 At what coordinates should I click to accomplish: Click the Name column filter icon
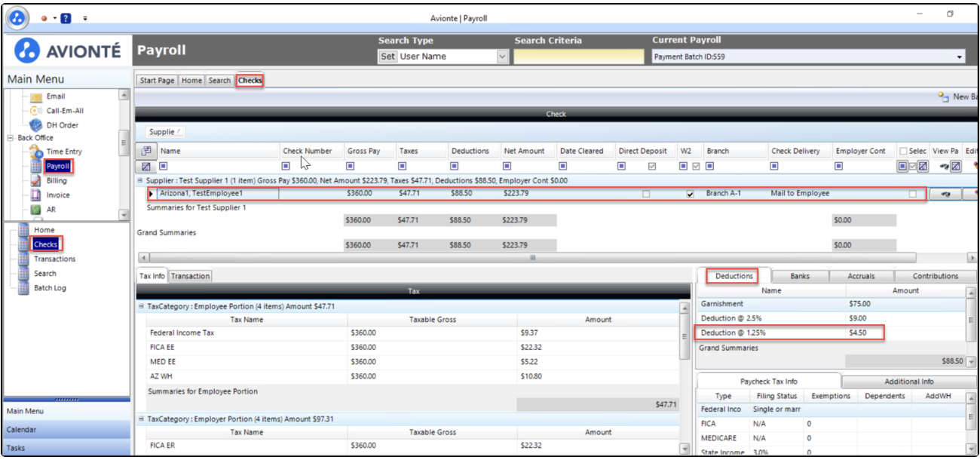click(164, 166)
